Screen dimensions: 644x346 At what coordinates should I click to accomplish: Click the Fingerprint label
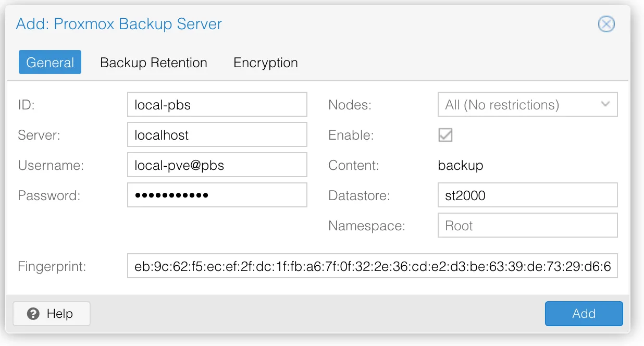[52, 267]
